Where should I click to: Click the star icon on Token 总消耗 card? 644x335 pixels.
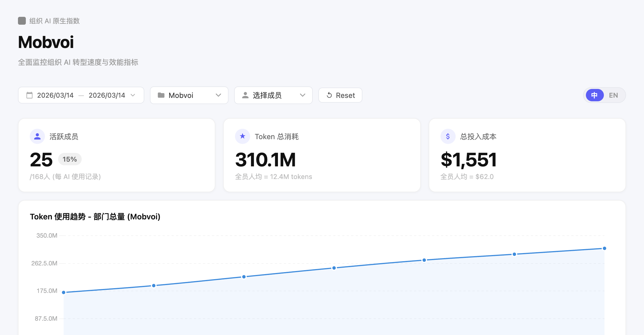(x=243, y=136)
